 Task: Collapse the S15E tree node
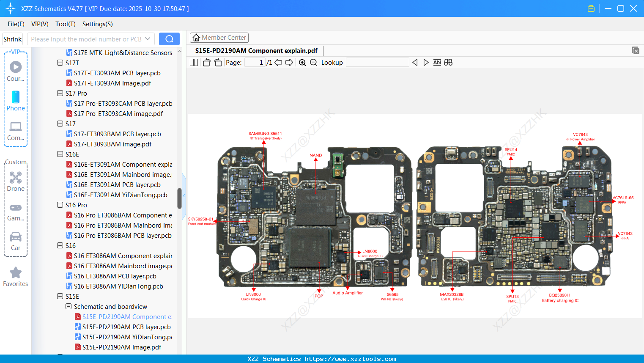60,296
